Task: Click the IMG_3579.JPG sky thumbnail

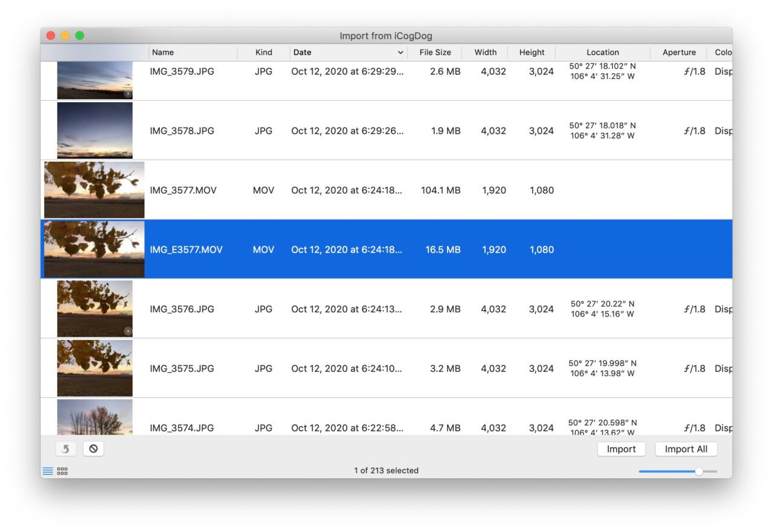Action: pyautogui.click(x=95, y=80)
